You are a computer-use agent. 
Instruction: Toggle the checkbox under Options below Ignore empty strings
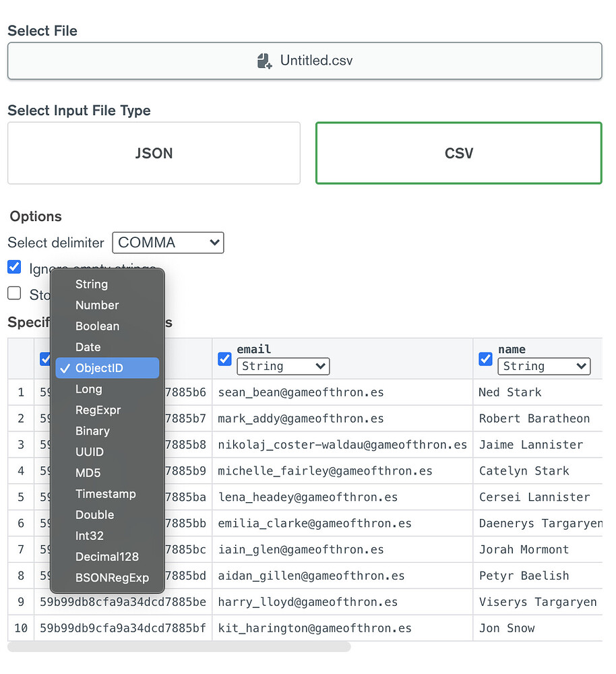point(12,293)
